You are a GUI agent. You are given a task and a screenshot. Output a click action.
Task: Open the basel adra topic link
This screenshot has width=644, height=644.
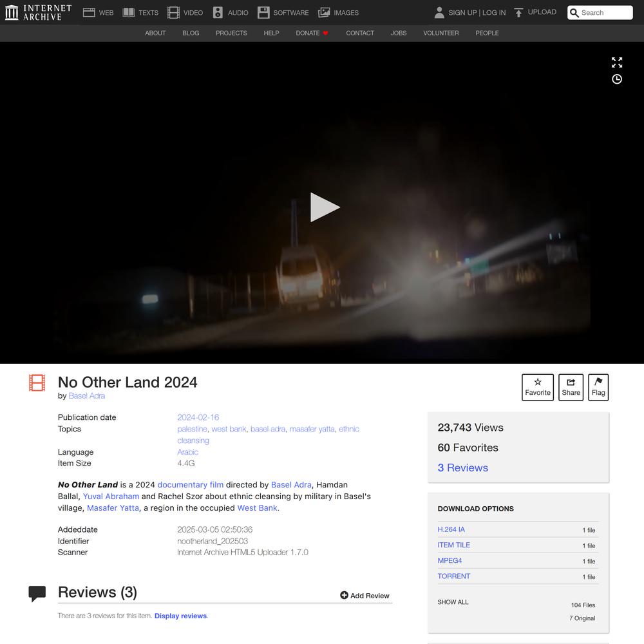coord(268,429)
